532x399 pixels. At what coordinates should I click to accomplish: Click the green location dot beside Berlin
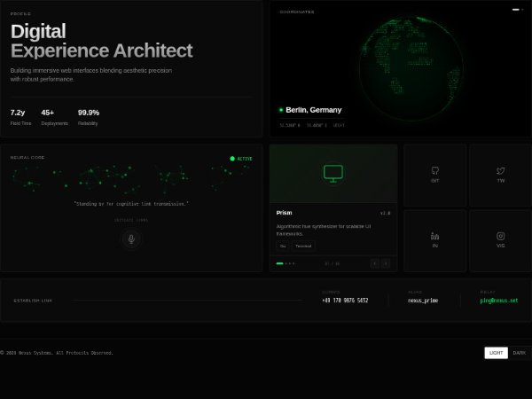click(x=281, y=111)
